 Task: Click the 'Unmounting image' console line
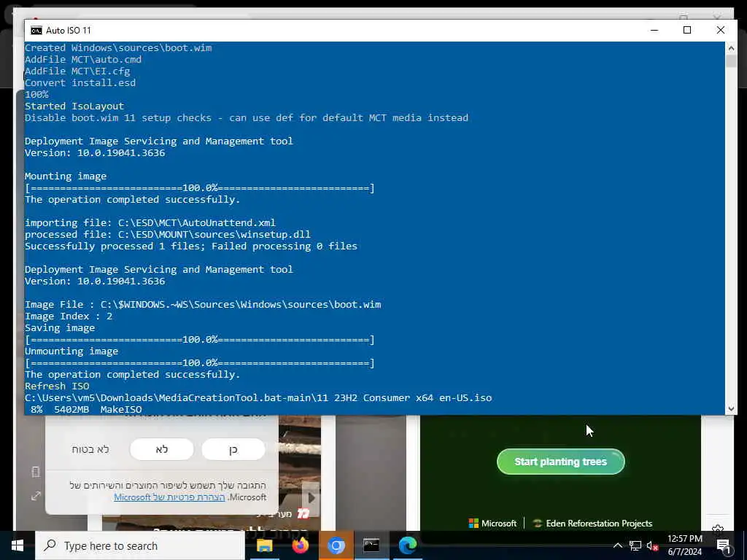coord(71,351)
